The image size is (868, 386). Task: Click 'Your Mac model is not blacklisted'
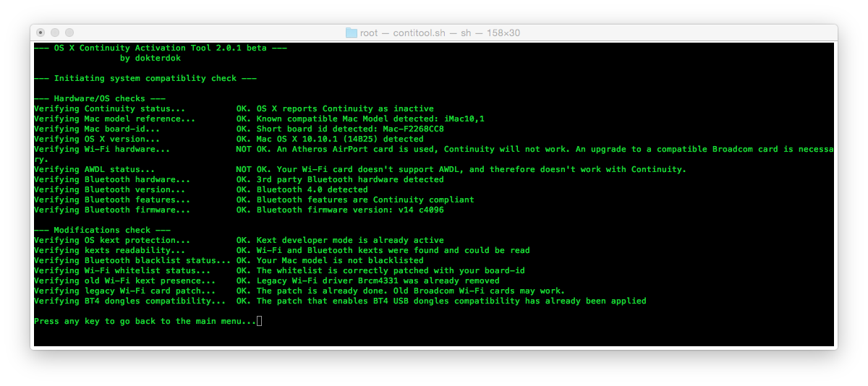point(340,260)
